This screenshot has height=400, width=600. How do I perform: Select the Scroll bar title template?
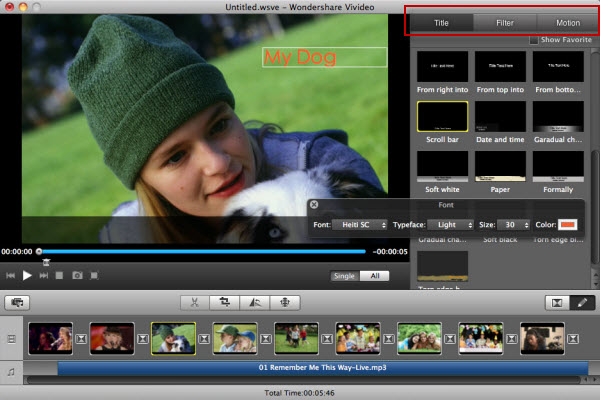[442, 117]
